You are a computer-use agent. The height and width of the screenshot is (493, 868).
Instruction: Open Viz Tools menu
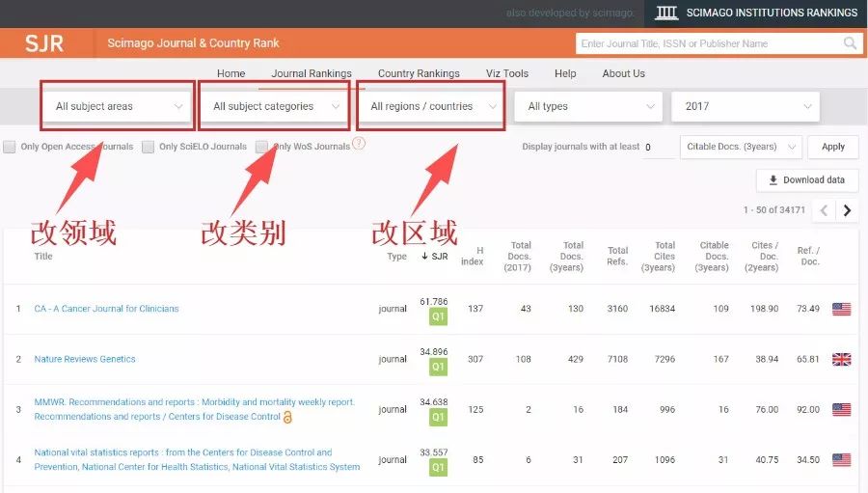507,73
